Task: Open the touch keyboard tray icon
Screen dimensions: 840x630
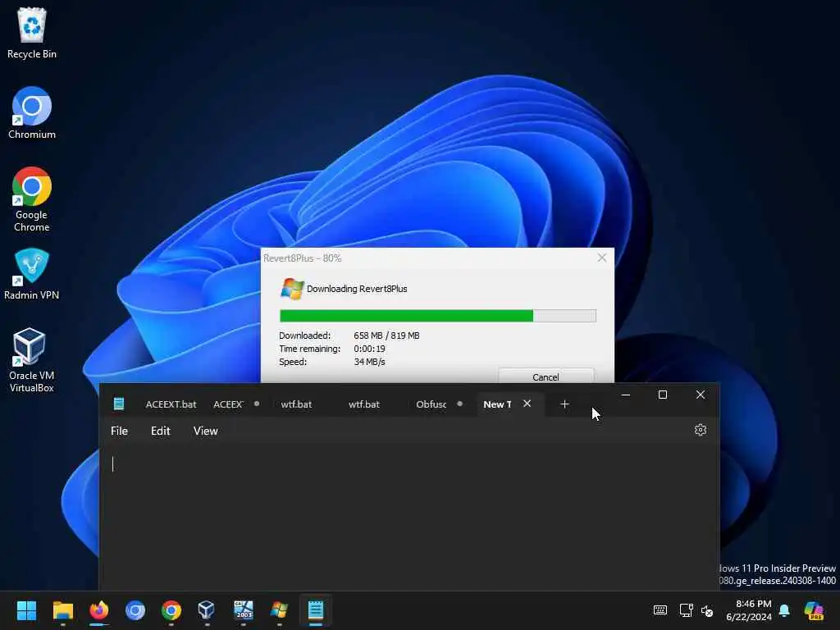Action: pyautogui.click(x=660, y=610)
